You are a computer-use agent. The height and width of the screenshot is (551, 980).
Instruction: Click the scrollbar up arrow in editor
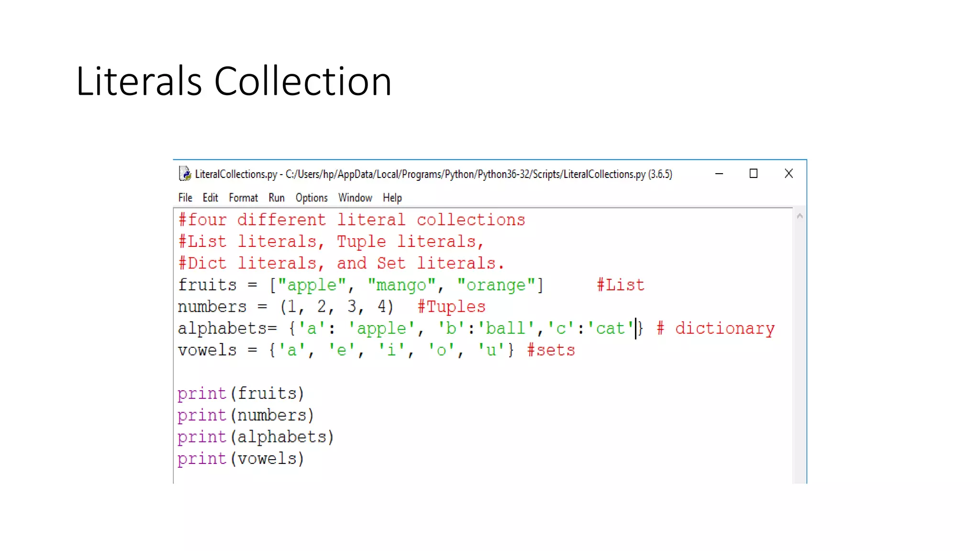click(800, 216)
